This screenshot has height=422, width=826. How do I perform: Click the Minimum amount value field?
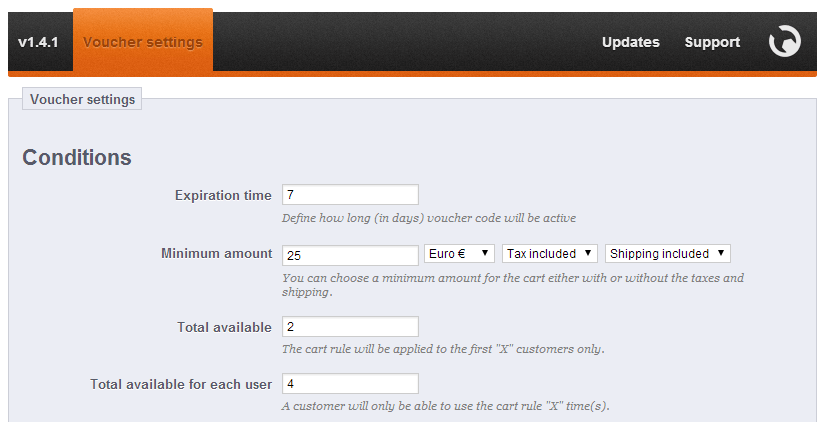pos(350,255)
